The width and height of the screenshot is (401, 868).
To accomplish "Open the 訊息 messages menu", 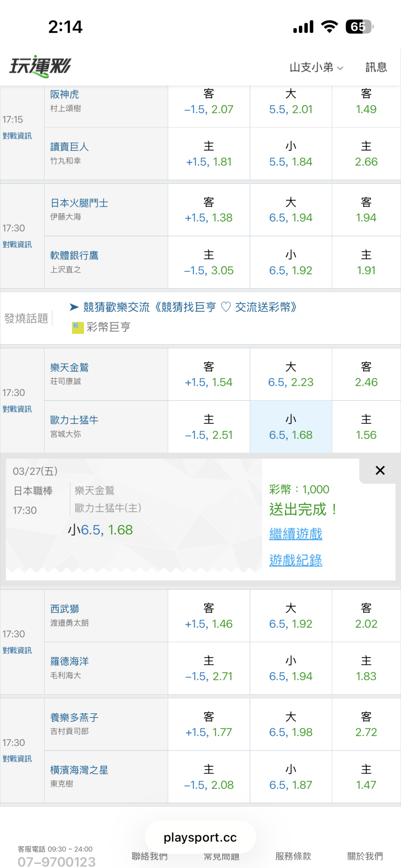I will tap(376, 67).
